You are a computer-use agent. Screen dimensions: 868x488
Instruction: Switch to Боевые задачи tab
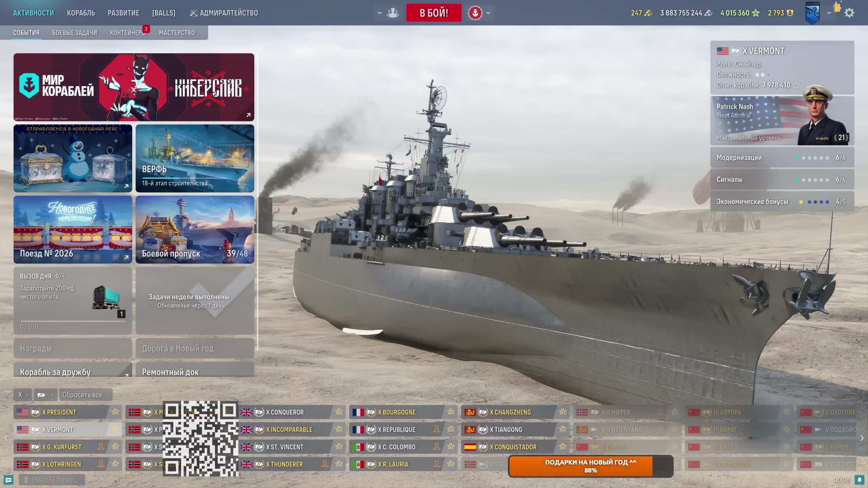coord(75,33)
